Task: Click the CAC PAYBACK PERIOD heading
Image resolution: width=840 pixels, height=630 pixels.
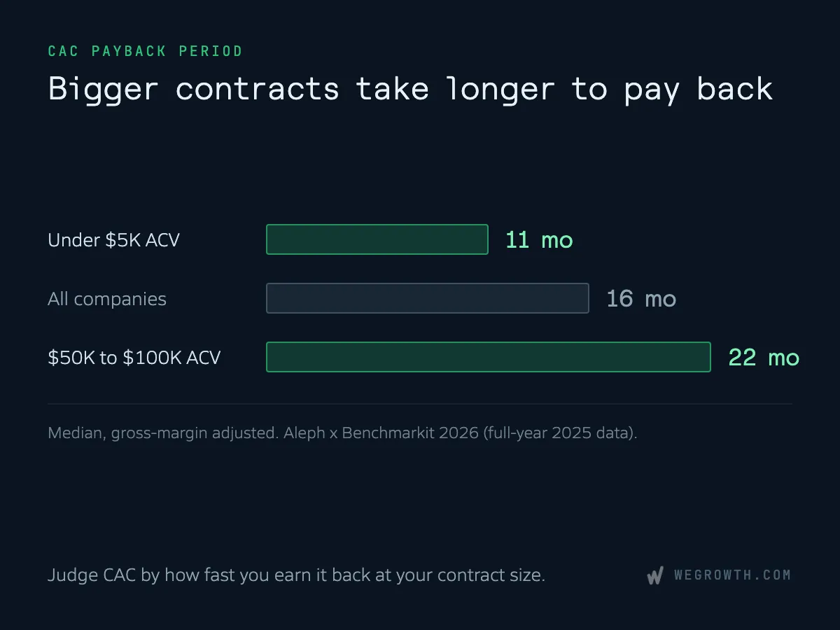Action: [x=145, y=51]
